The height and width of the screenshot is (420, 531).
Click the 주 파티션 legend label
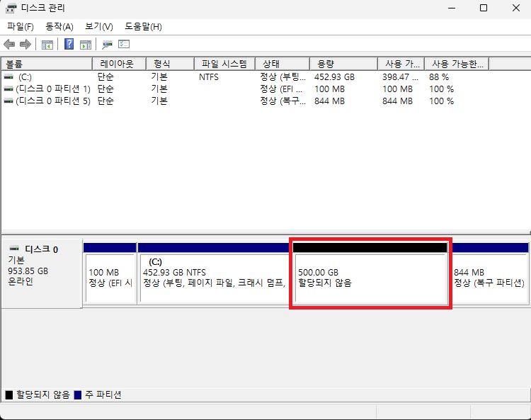pos(103,395)
